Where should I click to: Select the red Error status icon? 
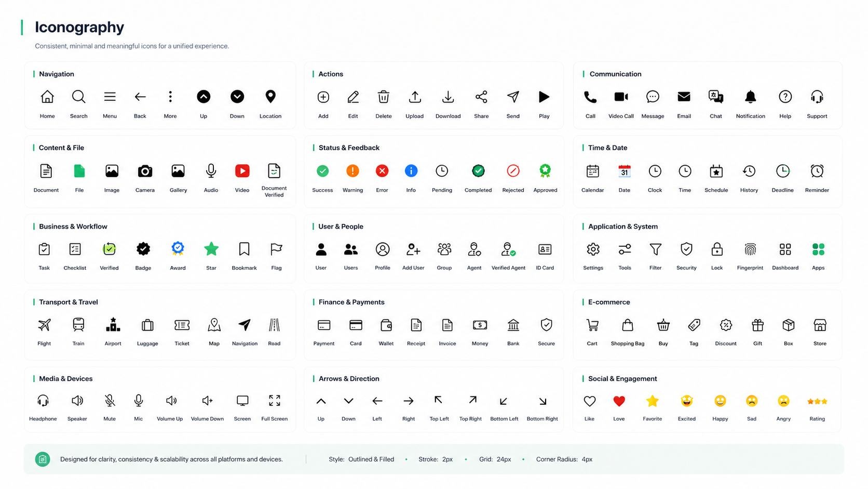[x=382, y=171]
